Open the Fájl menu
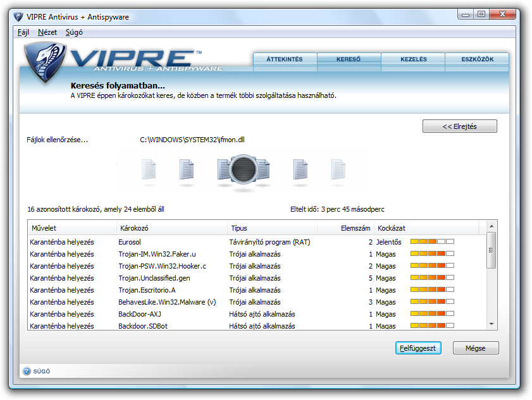The height and width of the screenshot is (400, 532). [23, 32]
